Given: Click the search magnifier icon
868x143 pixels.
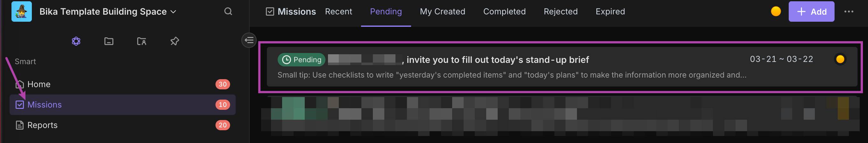Looking at the screenshot, I should tap(228, 11).
